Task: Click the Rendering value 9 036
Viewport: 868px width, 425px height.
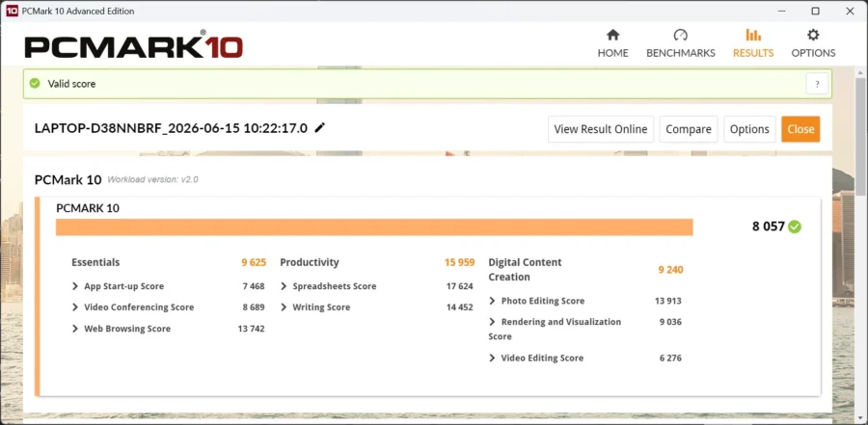Action: pos(670,322)
